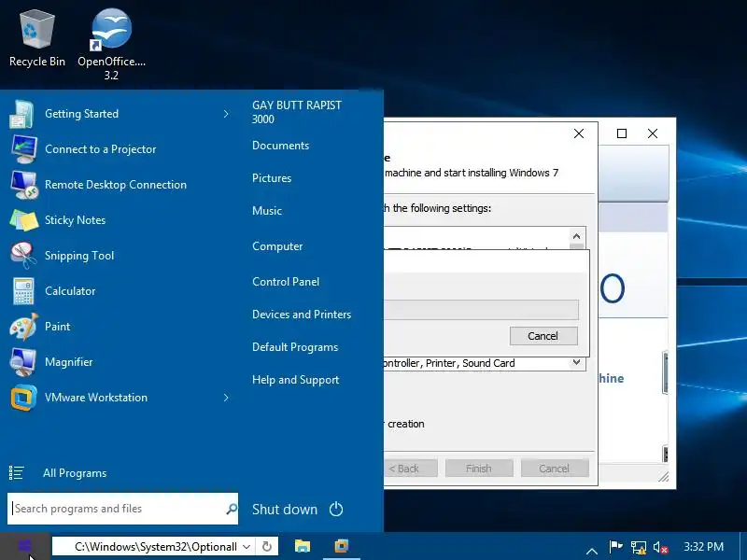The image size is (747, 560).
Task: Click the All Programs list icon
Action: (x=16, y=473)
